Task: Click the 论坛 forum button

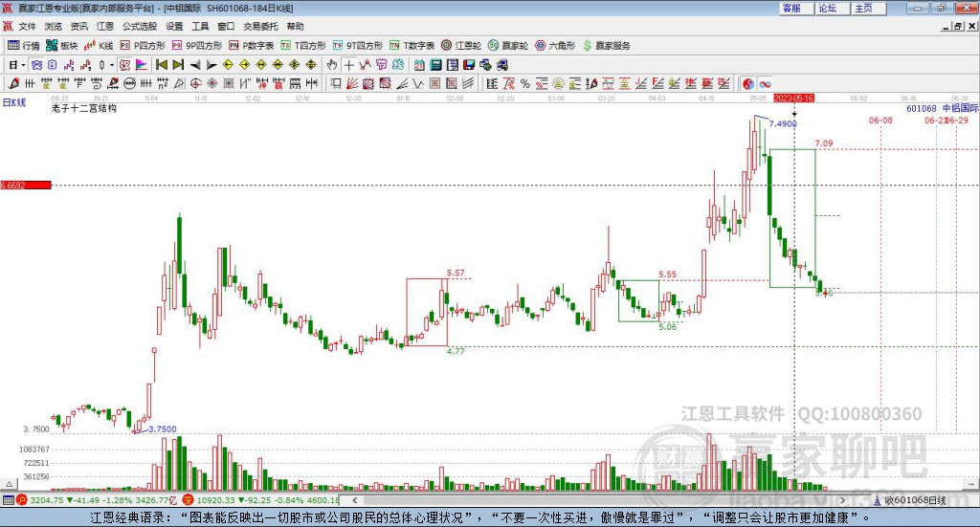Action: [827, 8]
